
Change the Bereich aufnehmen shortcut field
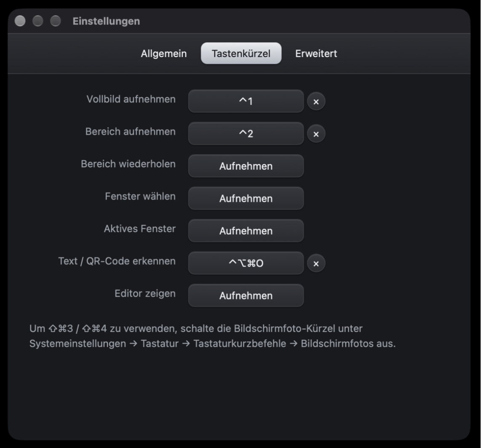(246, 133)
